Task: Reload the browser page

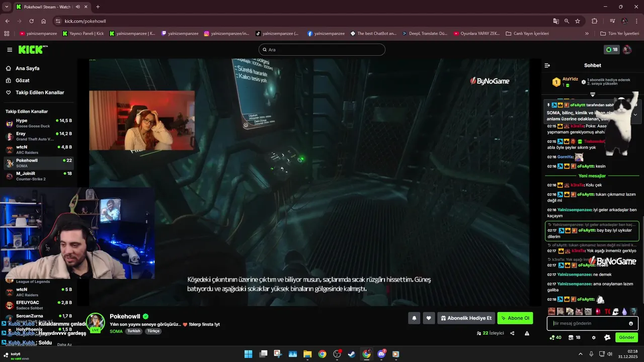Action: [x=31, y=21]
